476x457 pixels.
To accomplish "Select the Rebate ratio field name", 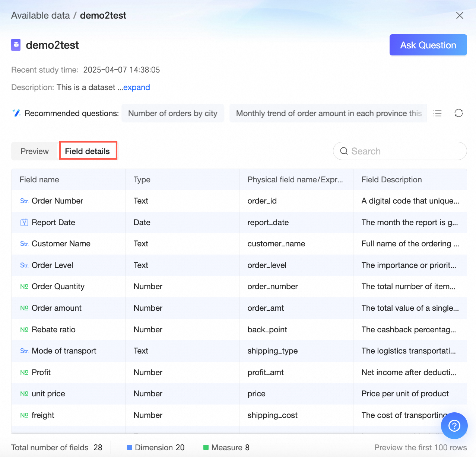I will pos(54,330).
